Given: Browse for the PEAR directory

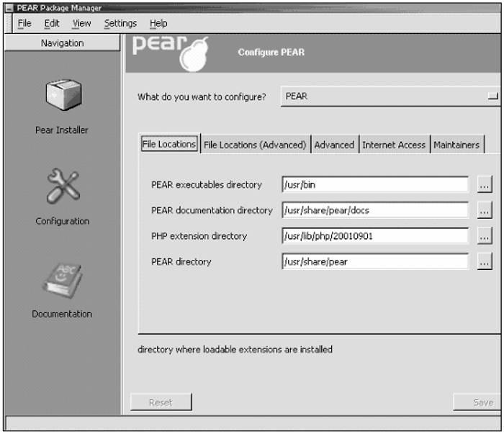Looking at the screenshot, I should tap(485, 262).
